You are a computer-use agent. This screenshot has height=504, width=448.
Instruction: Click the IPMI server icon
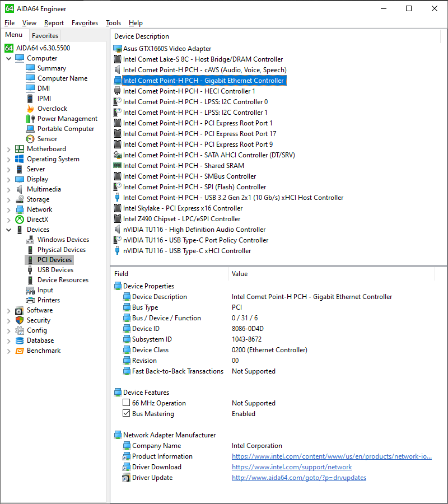coord(30,99)
